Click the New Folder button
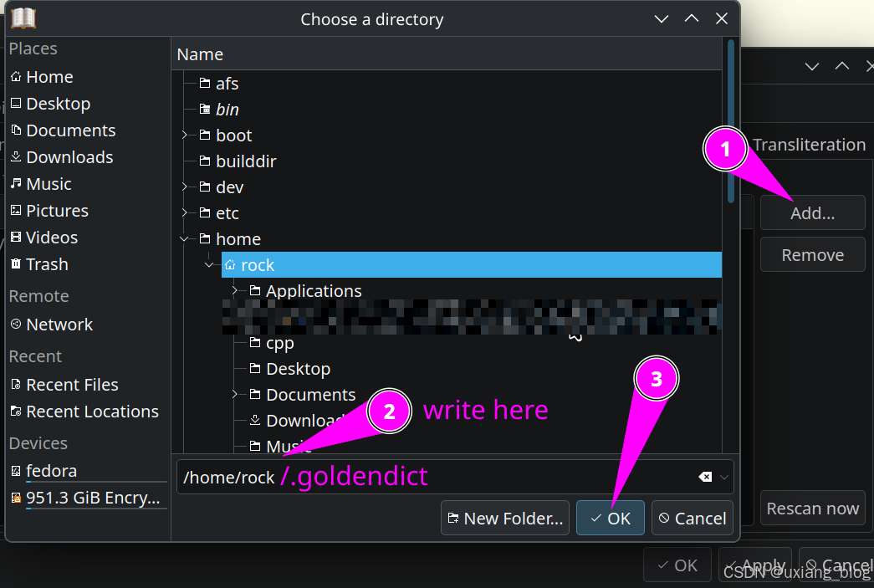 tap(505, 519)
